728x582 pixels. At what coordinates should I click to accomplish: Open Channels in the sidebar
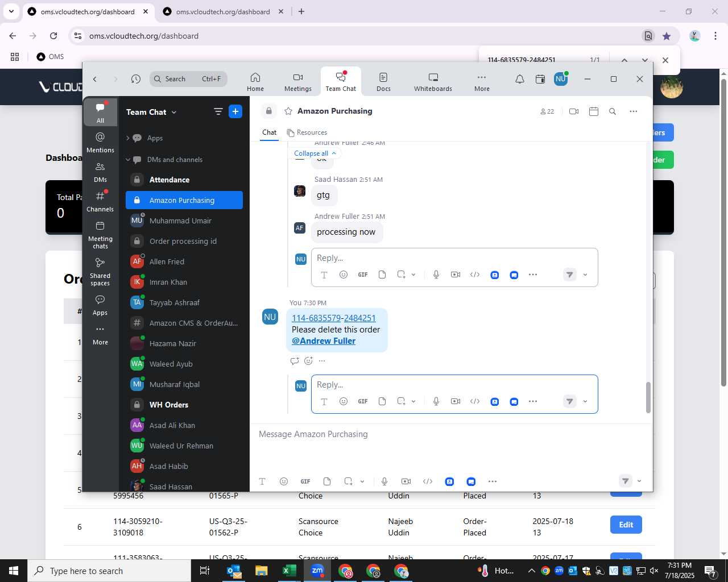[100, 201]
